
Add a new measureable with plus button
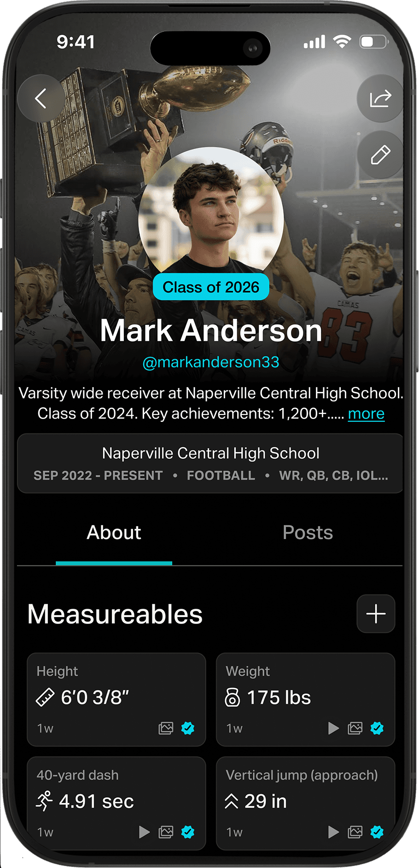376,614
